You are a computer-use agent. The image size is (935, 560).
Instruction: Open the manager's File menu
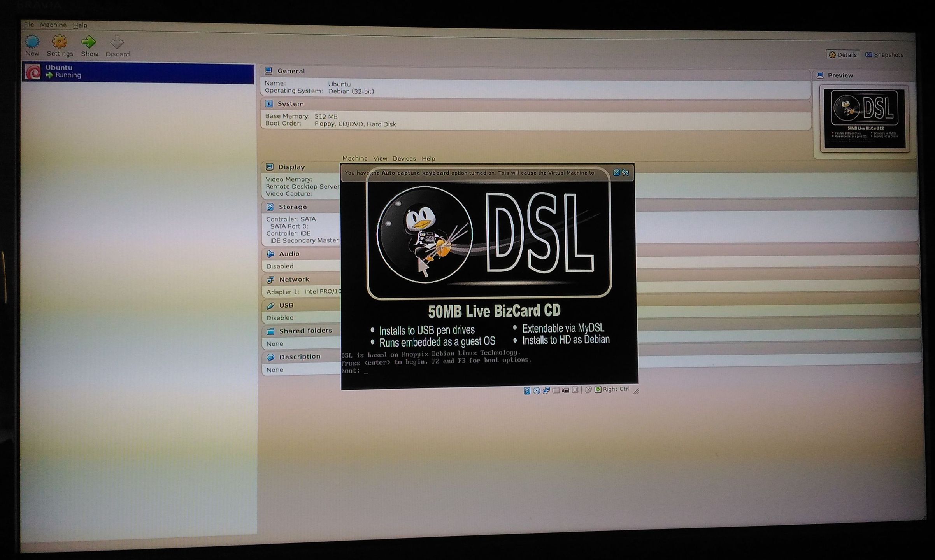point(29,25)
